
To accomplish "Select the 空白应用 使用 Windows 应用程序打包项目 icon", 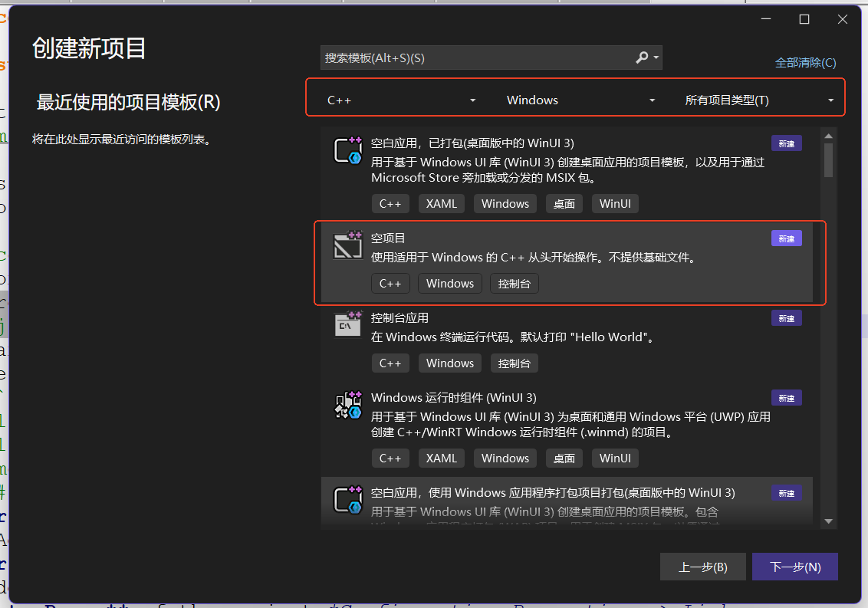I will (347, 499).
